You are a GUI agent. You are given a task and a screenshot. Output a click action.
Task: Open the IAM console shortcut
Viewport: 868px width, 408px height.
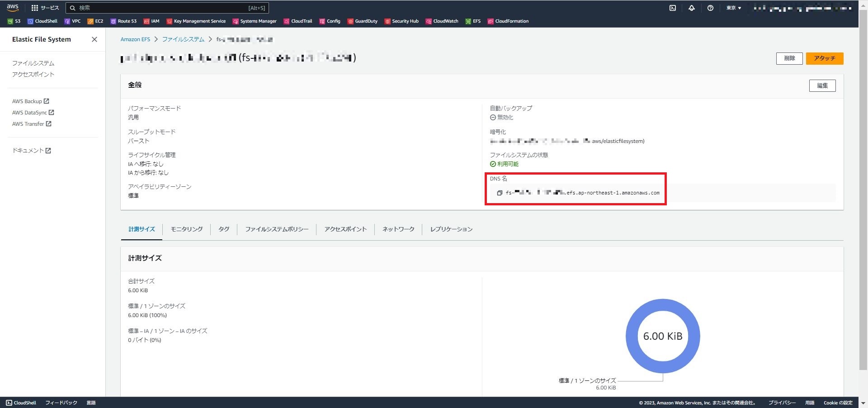click(151, 21)
